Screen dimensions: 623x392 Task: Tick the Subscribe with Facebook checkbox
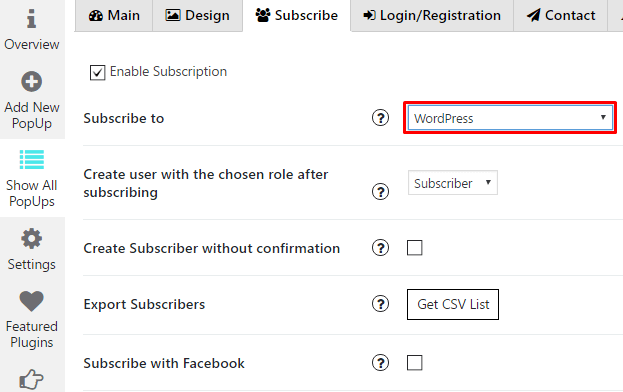point(414,363)
